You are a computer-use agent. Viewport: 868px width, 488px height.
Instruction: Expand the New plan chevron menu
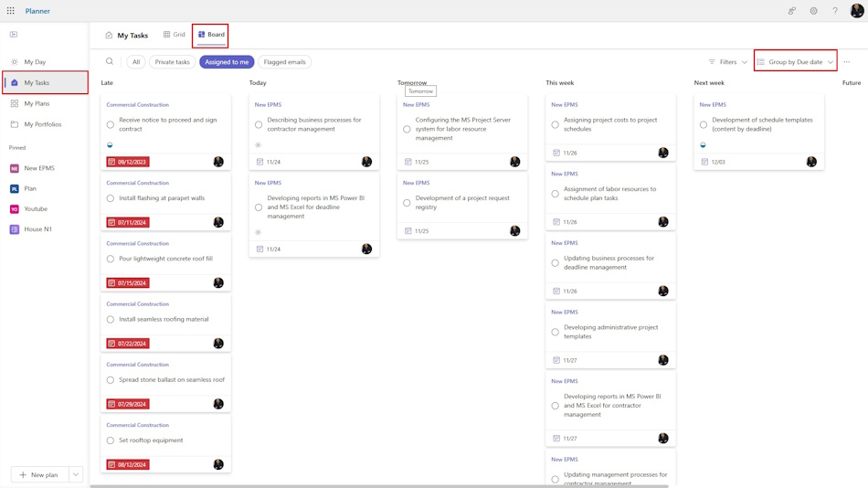pos(76,474)
